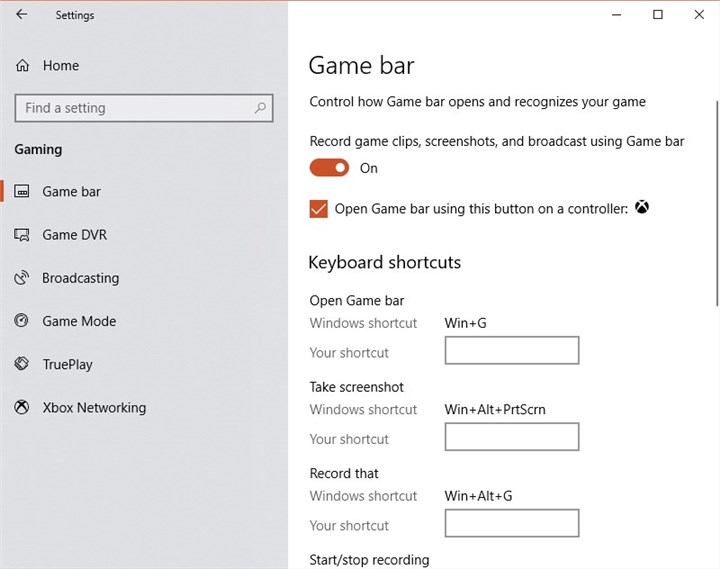Click the Xbox controller button icon
The height and width of the screenshot is (569, 720).
[x=642, y=207]
